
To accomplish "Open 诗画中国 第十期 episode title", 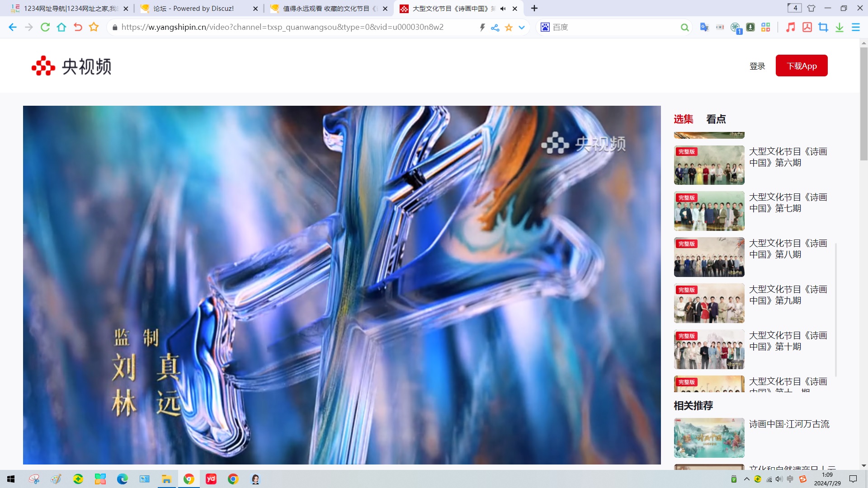I will click(x=788, y=341).
